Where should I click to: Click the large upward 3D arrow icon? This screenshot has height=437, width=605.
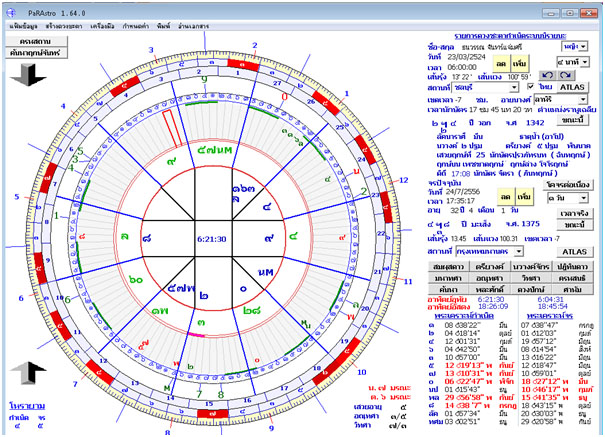(29, 373)
